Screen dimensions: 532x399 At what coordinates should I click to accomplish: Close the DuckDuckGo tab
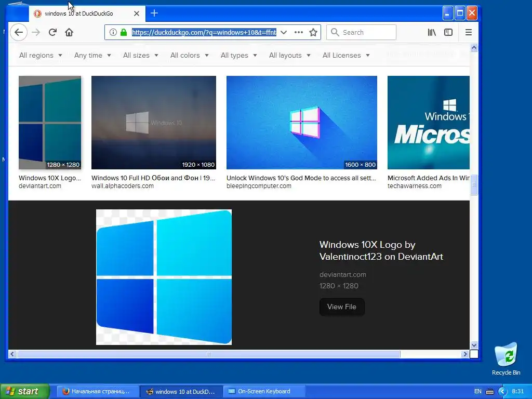(x=137, y=14)
